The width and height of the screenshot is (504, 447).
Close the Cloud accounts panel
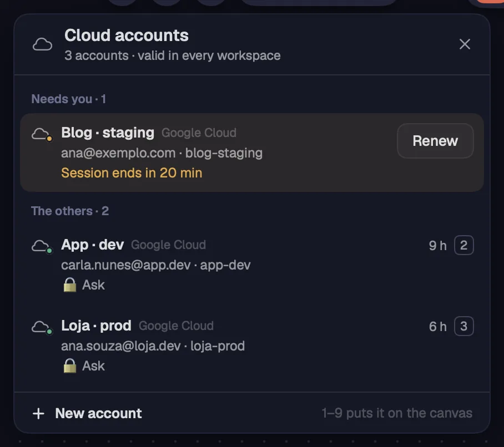465,44
